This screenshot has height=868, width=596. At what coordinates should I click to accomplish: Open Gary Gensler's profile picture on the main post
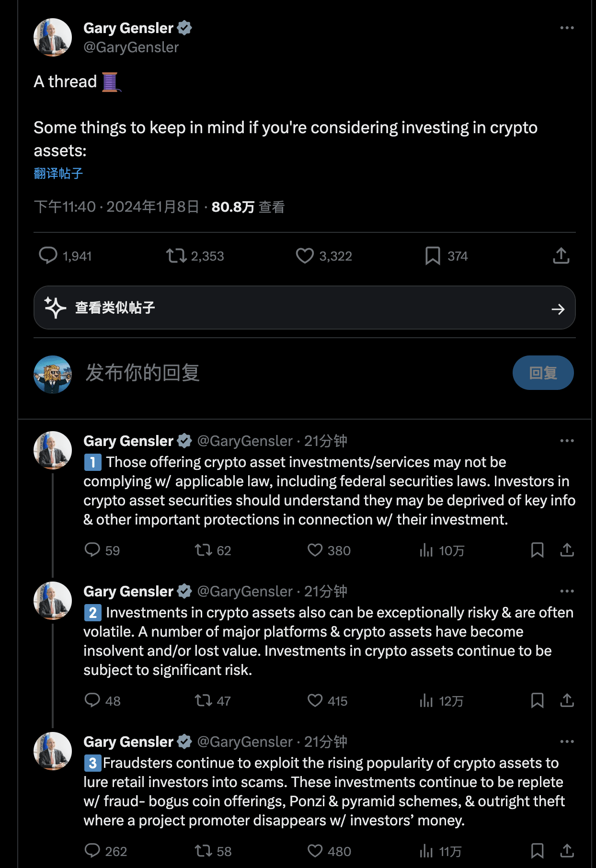[53, 37]
